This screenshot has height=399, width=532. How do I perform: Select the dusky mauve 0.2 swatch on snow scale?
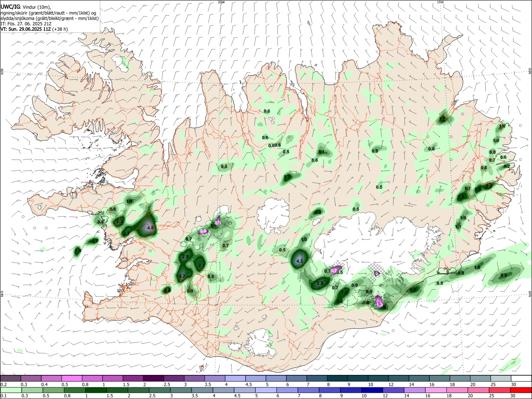point(11,378)
